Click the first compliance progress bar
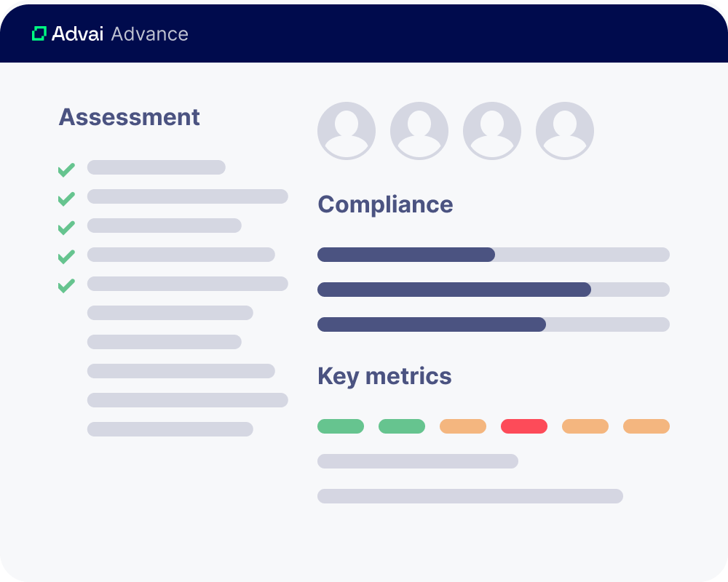728x582 pixels. 494,255
